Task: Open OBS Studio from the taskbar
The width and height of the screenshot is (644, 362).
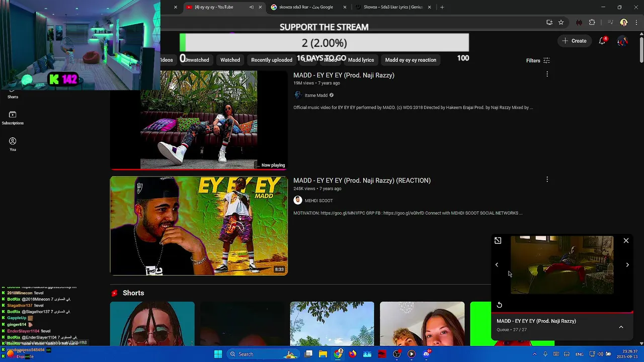Action: coord(397,354)
